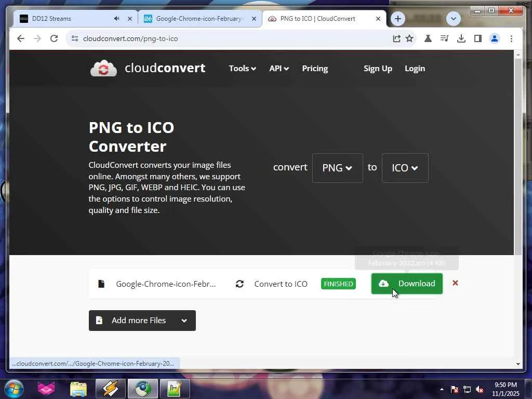Open the pink taskbar application icon
532x399 pixels.
point(46,389)
